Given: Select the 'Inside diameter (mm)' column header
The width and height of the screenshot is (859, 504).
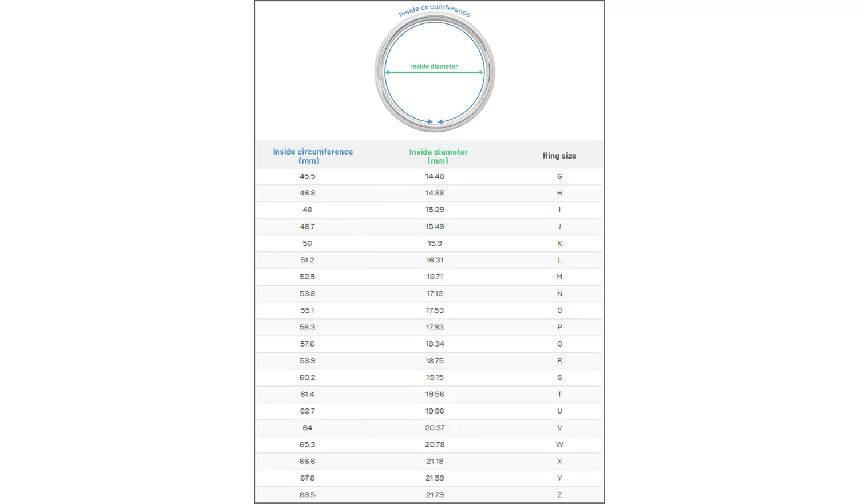Looking at the screenshot, I should coord(438,156).
